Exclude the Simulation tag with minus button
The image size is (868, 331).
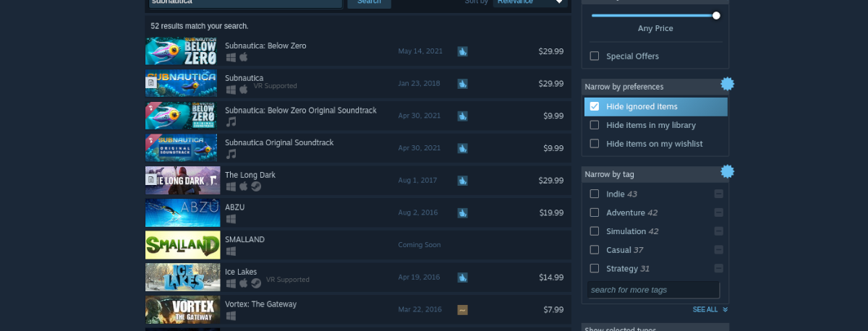pyautogui.click(x=718, y=231)
